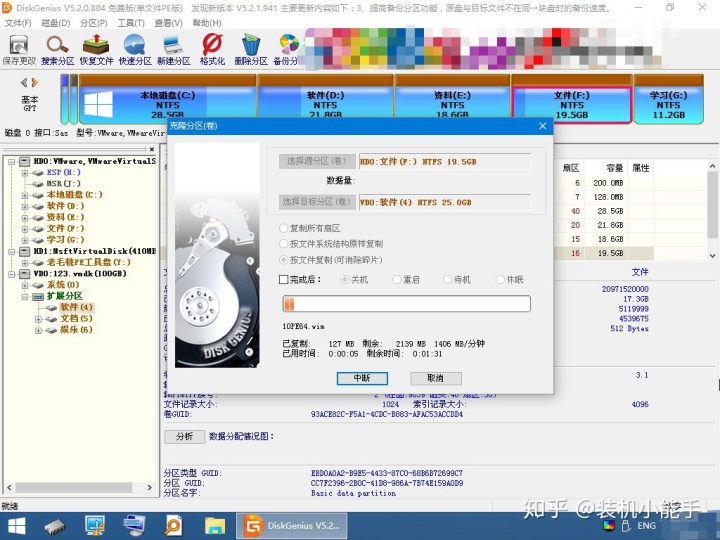Open the Search Partition (搜索分区) tool
Image resolution: width=720 pixels, height=540 pixels.
coord(57,49)
